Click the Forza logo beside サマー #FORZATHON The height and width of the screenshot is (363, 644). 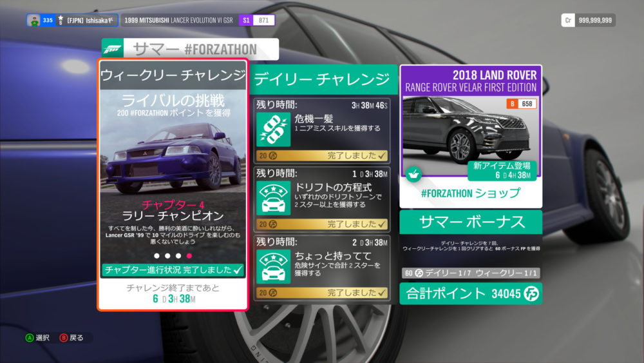pos(113,50)
